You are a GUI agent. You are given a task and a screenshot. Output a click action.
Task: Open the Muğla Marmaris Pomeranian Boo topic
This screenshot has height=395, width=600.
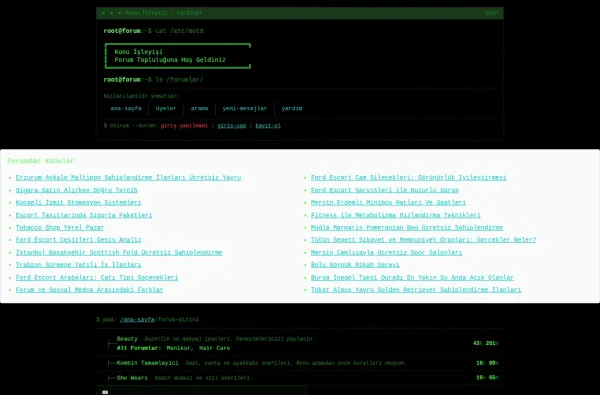tap(407, 227)
